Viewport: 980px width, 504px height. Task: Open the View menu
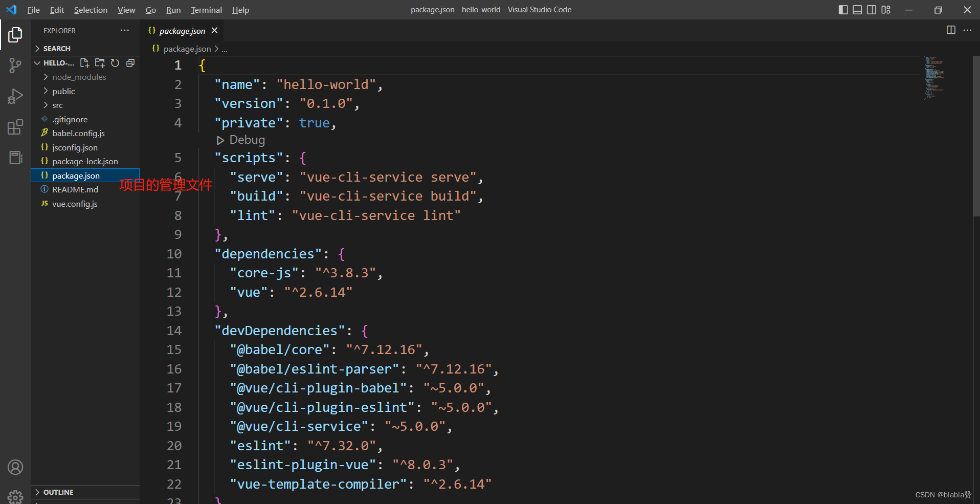pos(126,10)
